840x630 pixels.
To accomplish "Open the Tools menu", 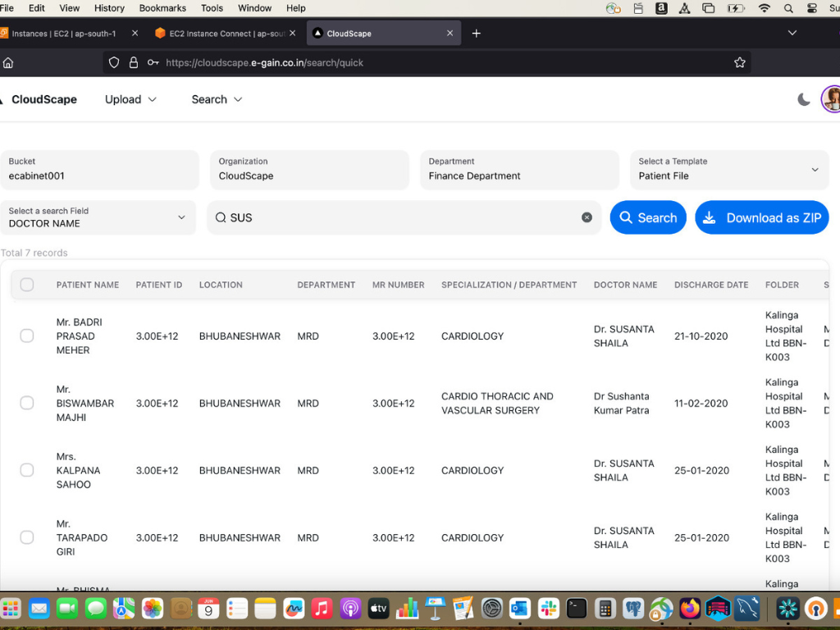I will tap(212, 8).
